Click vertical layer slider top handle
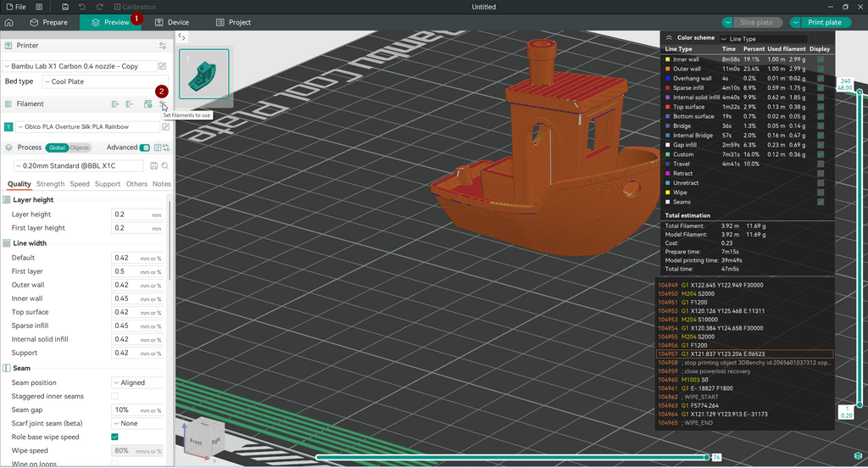The width and height of the screenshot is (868, 468). 860,92
